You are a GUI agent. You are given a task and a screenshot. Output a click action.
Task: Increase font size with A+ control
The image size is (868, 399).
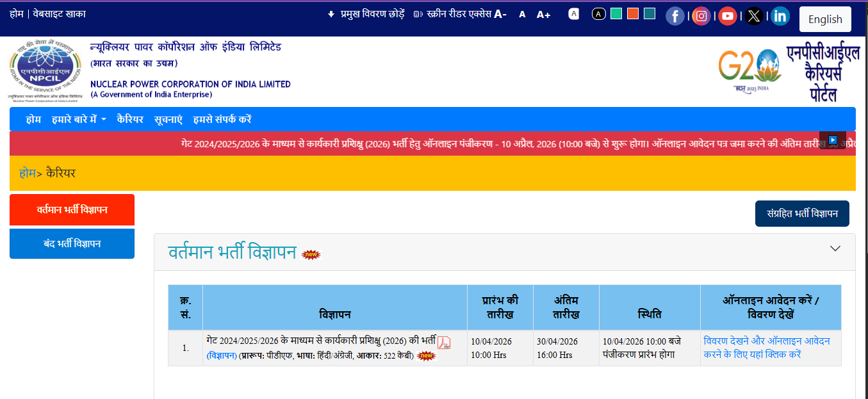[x=543, y=14]
